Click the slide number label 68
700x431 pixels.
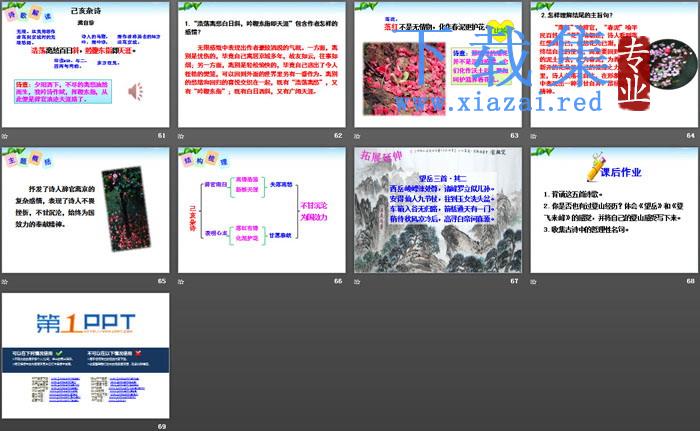691,281
